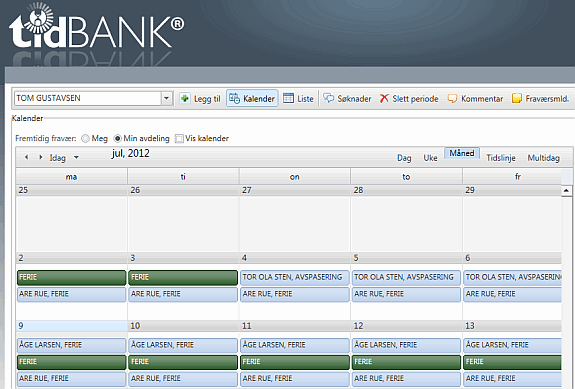Switch to the Multidag view tab
Image resolution: width=575 pixels, height=389 pixels.
[543, 158]
